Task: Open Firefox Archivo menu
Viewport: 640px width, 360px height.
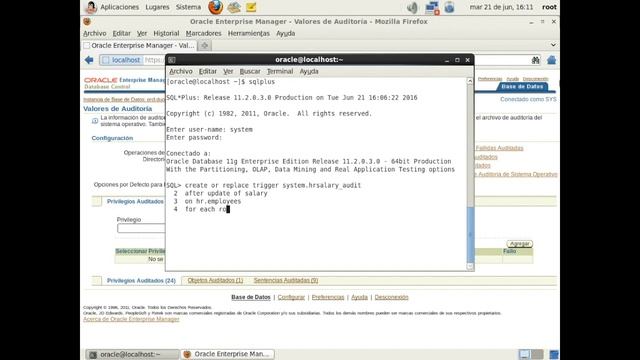Action: click(x=95, y=33)
